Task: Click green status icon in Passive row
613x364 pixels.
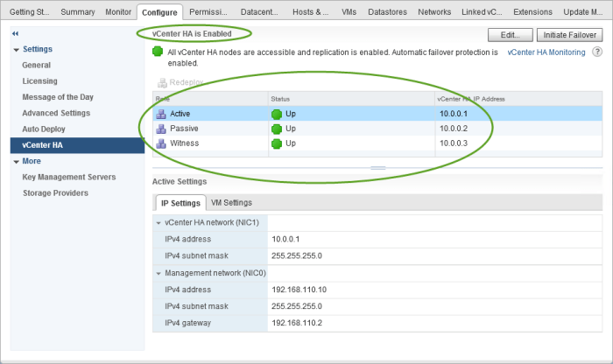Action: [277, 129]
